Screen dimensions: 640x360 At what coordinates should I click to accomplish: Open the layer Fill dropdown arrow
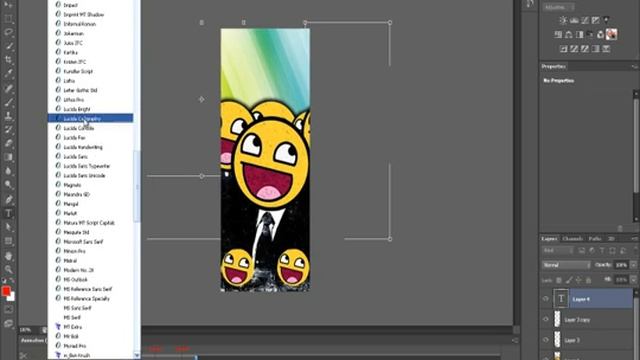[x=633, y=280]
